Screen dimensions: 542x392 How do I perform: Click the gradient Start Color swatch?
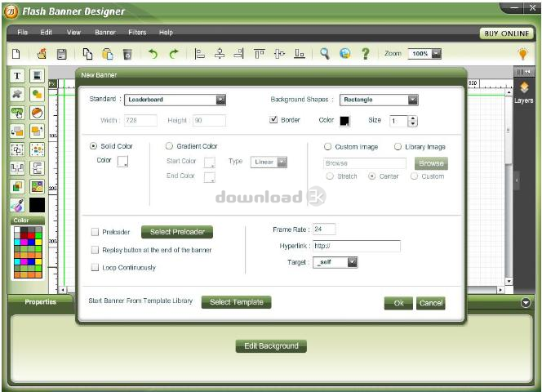click(210, 163)
